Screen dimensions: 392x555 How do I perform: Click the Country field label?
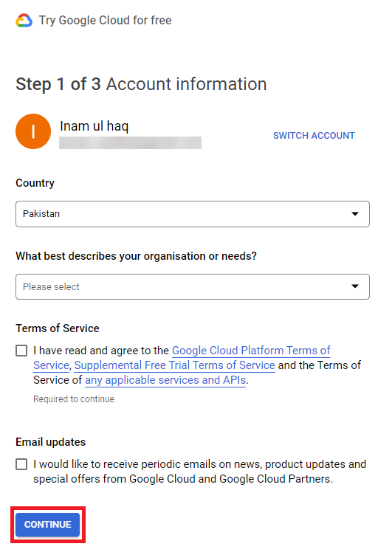[35, 183]
